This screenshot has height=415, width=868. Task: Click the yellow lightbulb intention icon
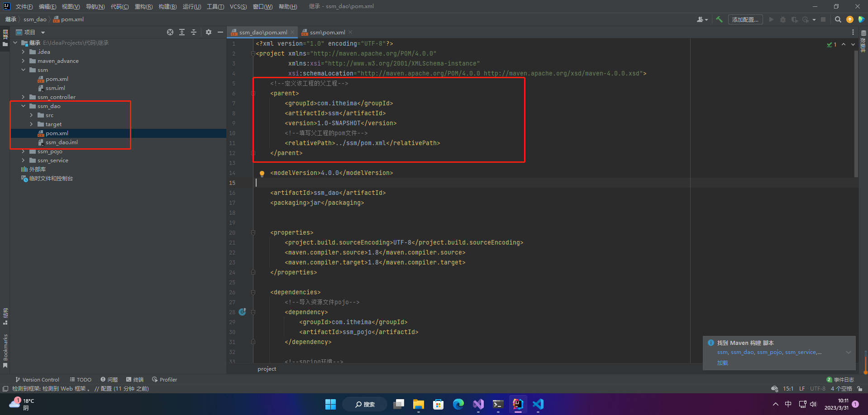pyautogui.click(x=262, y=173)
